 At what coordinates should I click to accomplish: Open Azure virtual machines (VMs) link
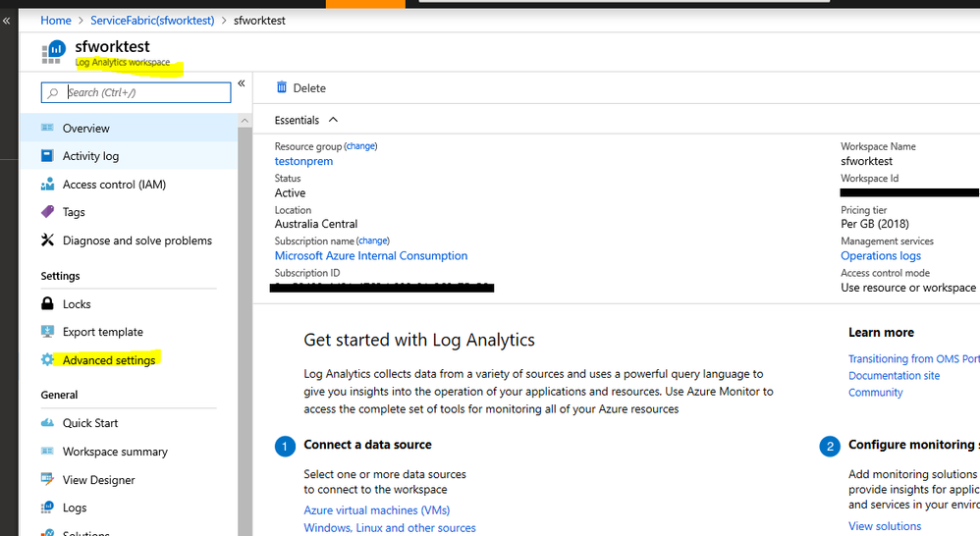[x=377, y=510]
